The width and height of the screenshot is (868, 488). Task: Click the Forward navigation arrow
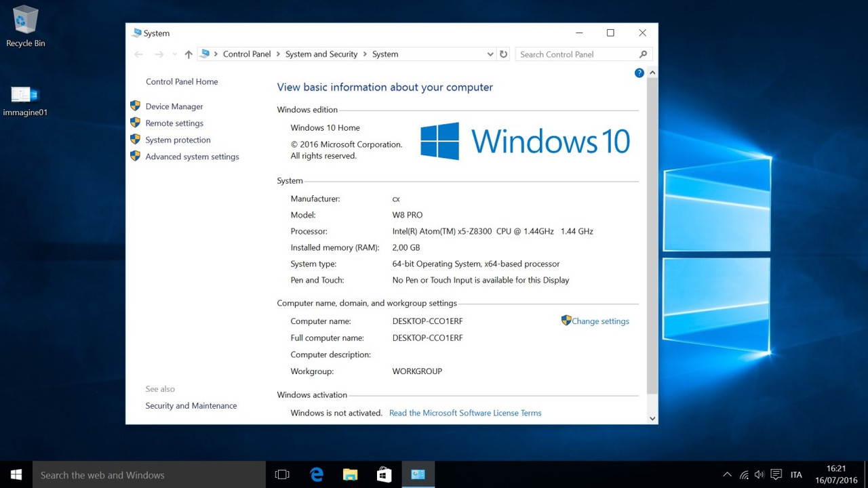tap(159, 54)
